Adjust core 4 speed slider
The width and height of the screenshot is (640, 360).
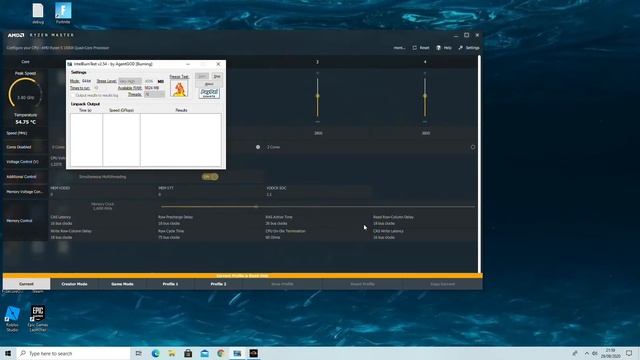click(x=425, y=96)
